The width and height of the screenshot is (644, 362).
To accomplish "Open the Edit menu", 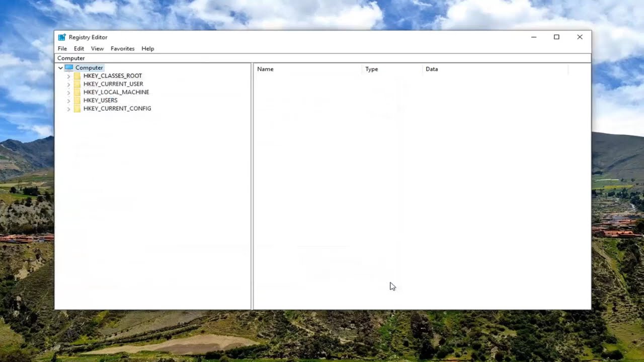I will [79, 49].
